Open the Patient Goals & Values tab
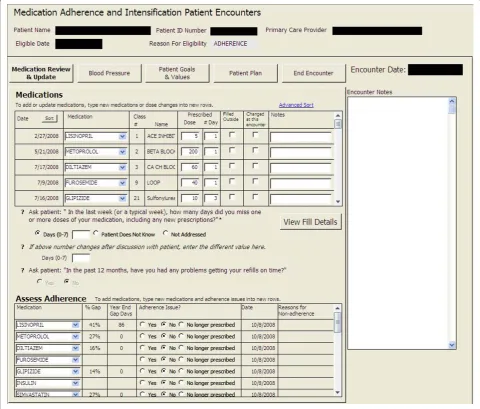Screen dimensions: 480x409 tap(177, 73)
